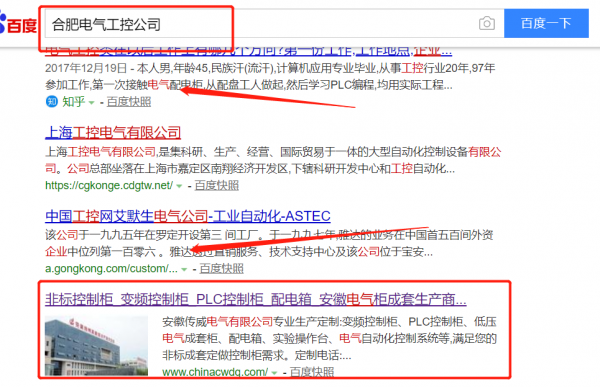
Task: Expand the arrow beside www.chinacwdq.com URL
Action: pos(274,372)
